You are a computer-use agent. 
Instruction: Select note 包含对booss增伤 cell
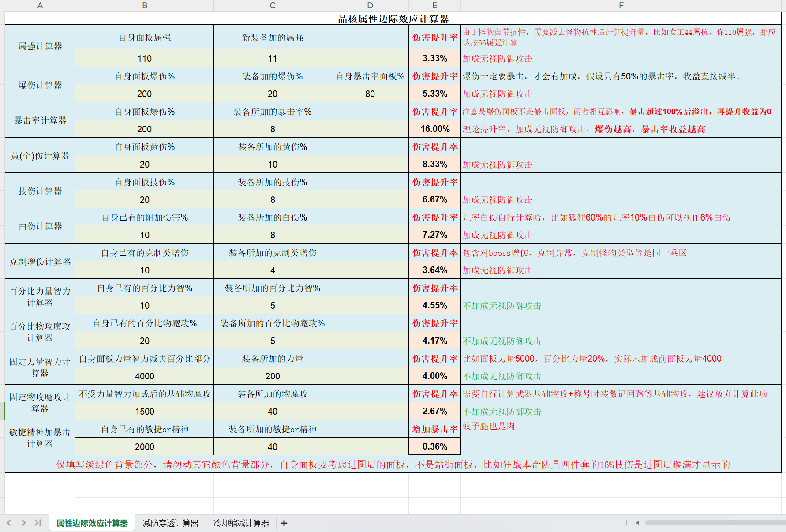[621, 252]
